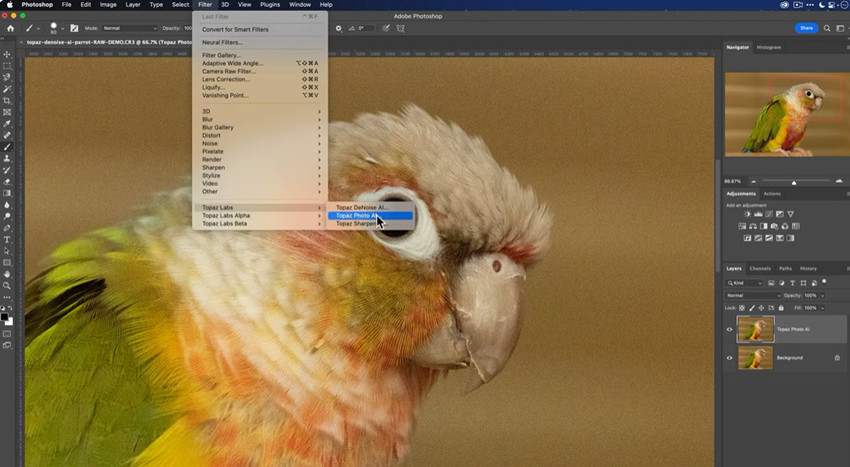The height and width of the screenshot is (467, 850).
Task: Select the Gradient tool
Action: pos(7,193)
